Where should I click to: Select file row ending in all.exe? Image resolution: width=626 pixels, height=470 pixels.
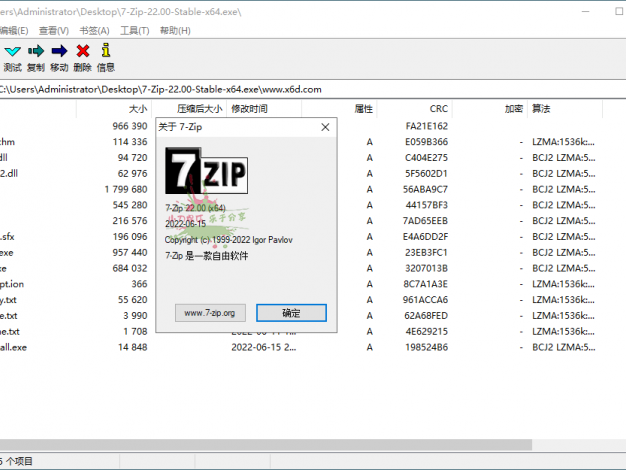click(x=14, y=347)
